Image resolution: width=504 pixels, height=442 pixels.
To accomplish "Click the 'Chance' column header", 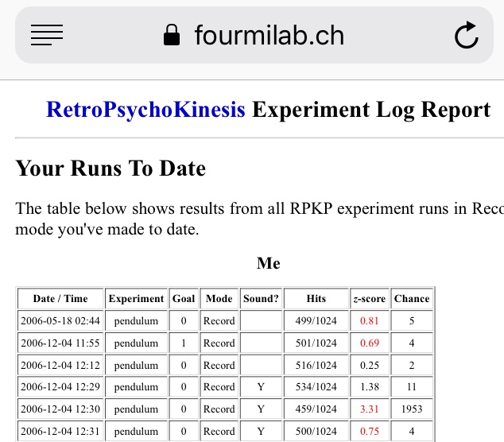I will 412,299.
